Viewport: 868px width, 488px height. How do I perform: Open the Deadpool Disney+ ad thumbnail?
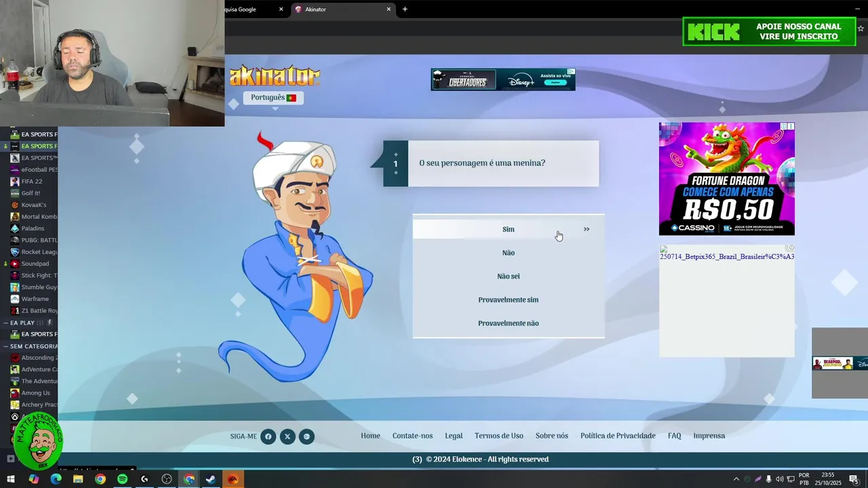tap(840, 363)
